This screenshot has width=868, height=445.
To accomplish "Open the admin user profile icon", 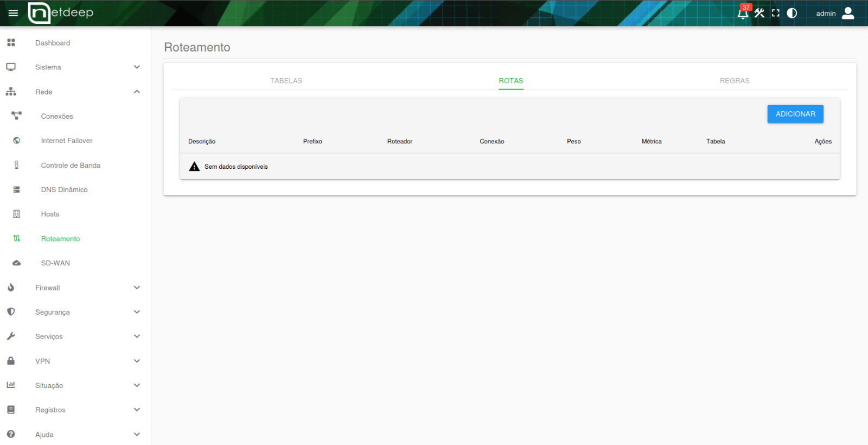I will 848,13.
